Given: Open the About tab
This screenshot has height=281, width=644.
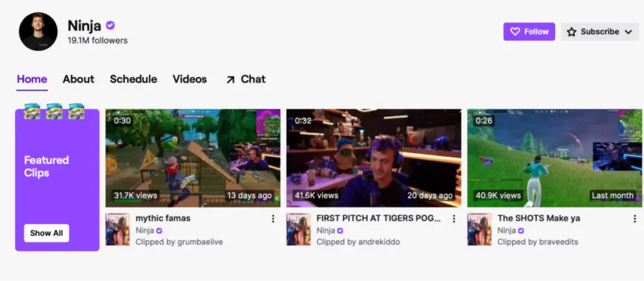Looking at the screenshot, I should tap(79, 79).
